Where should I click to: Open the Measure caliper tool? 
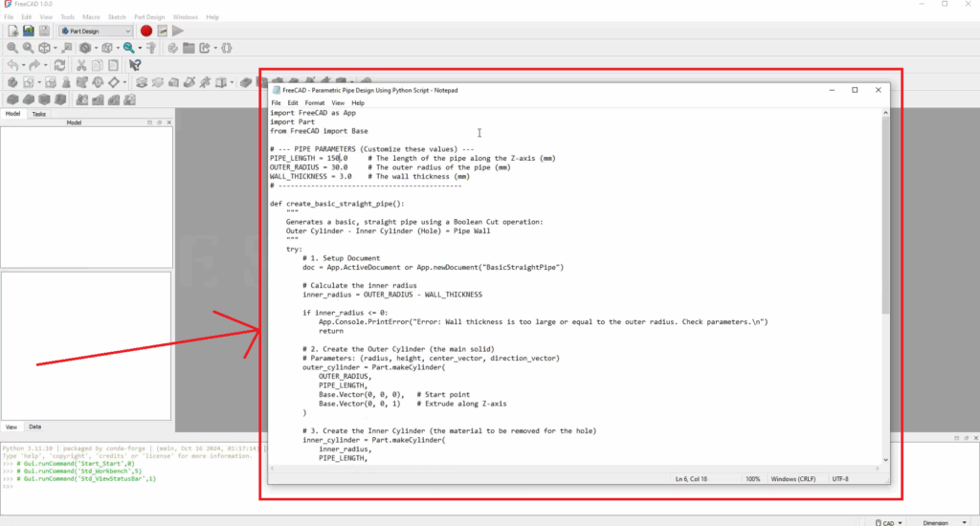tap(151, 48)
